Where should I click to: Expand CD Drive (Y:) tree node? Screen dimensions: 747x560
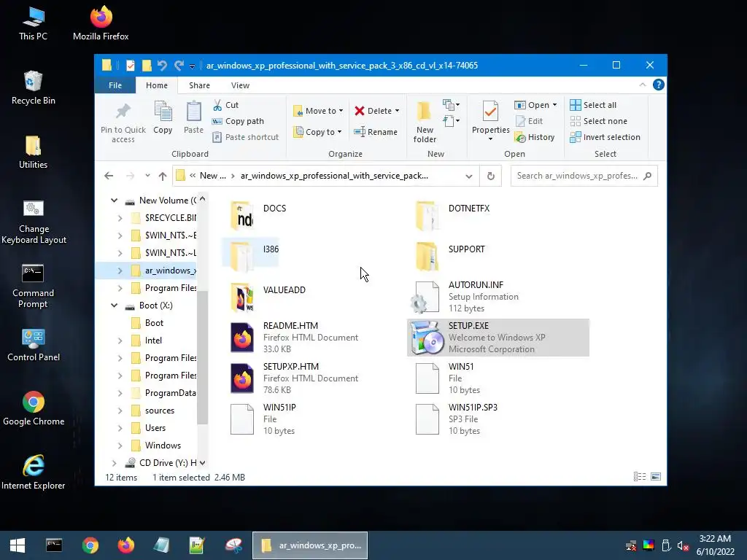point(115,463)
